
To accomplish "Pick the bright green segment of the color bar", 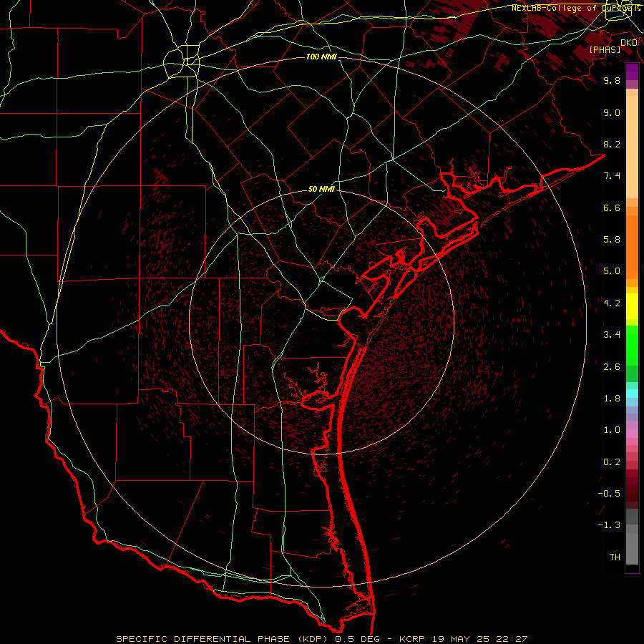I will point(632,345).
